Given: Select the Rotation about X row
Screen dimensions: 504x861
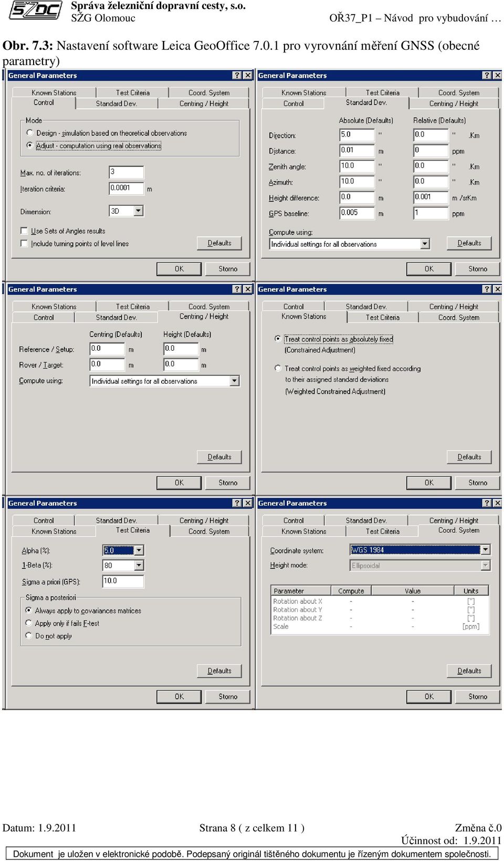Looking at the screenshot, I should pyautogui.click(x=380, y=601).
